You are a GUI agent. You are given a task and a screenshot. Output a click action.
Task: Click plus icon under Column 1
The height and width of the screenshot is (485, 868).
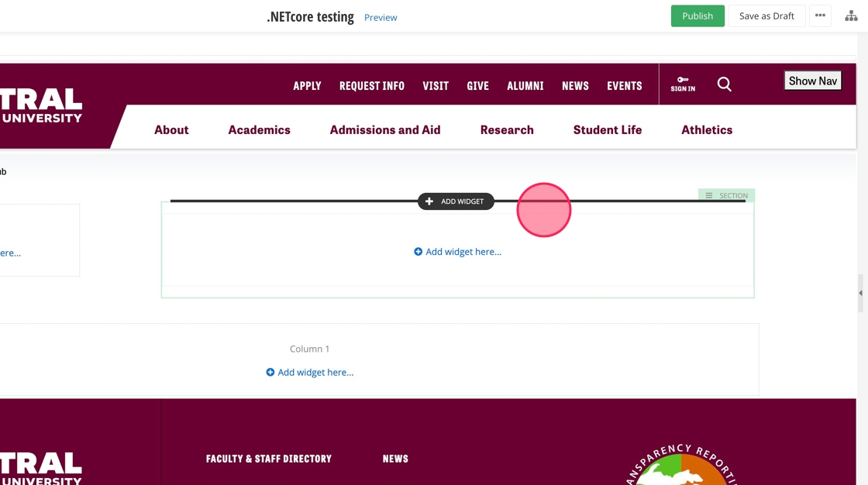click(x=270, y=373)
